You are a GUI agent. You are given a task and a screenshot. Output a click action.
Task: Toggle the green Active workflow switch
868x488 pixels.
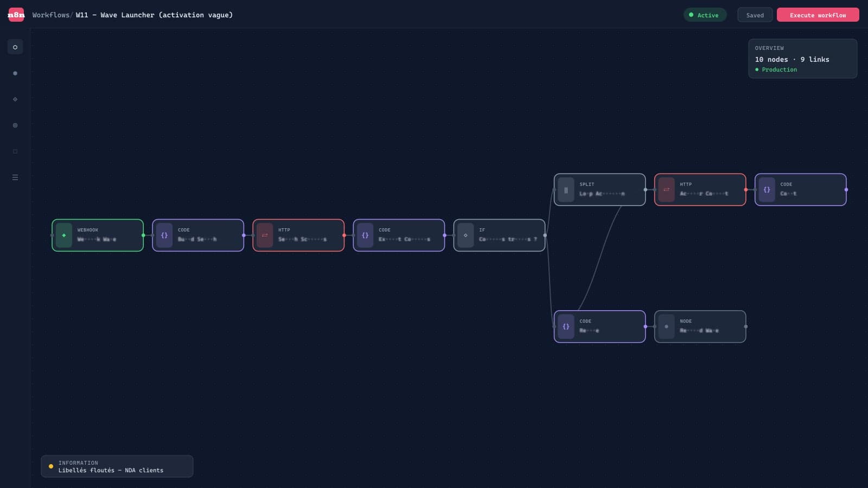(x=705, y=15)
